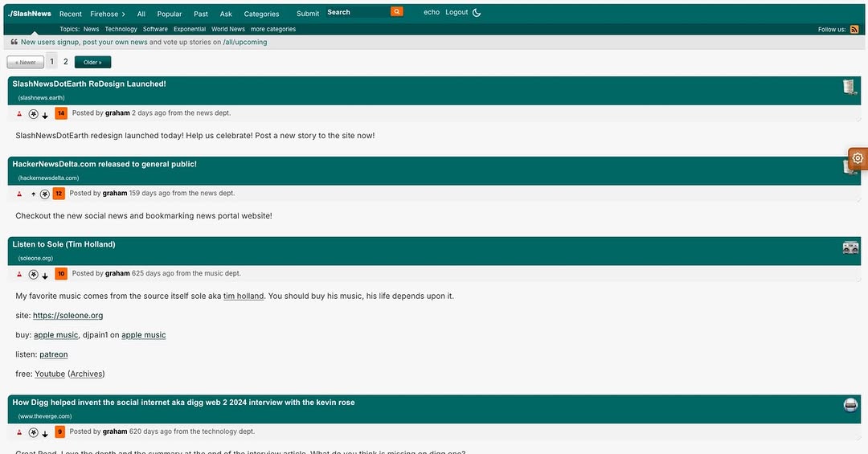This screenshot has width=868, height=454.
Task: Click the score badge 9 on Digg story
Action: coord(59,432)
